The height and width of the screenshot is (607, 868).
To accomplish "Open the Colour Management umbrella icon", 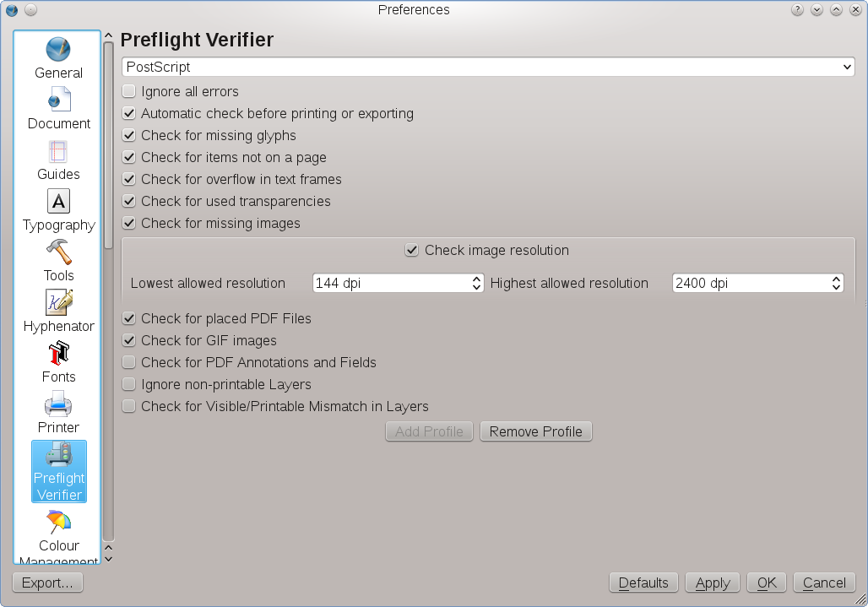I will point(58,523).
